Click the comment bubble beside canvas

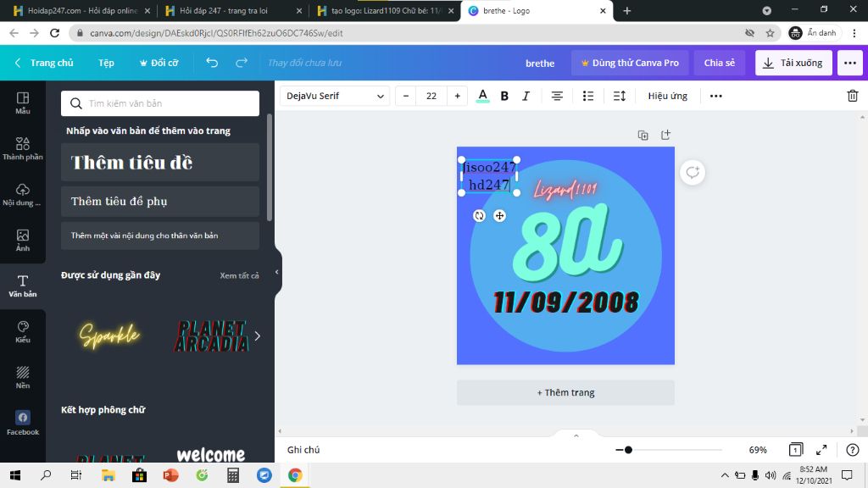click(693, 173)
